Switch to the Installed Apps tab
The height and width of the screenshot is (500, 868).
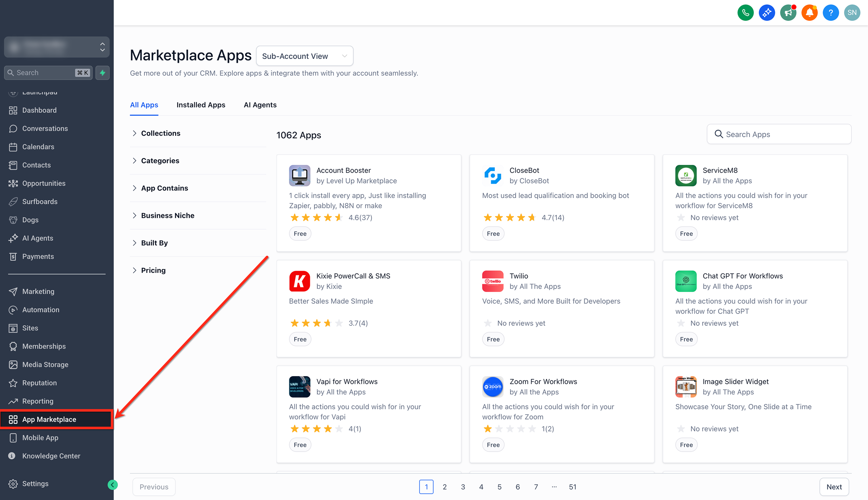tap(201, 105)
